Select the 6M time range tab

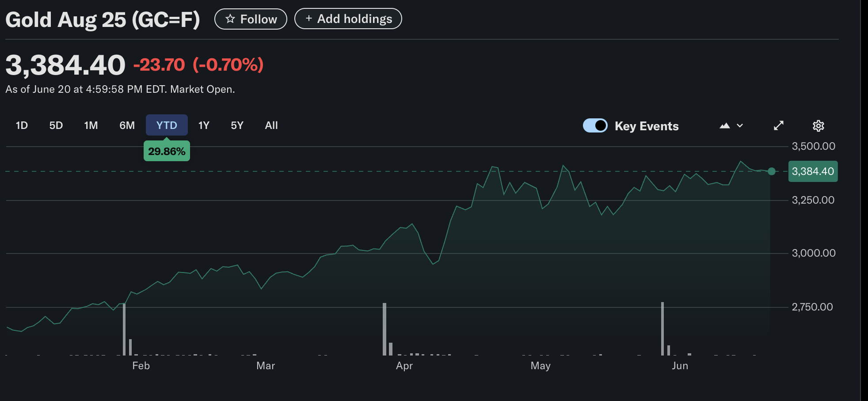(127, 125)
